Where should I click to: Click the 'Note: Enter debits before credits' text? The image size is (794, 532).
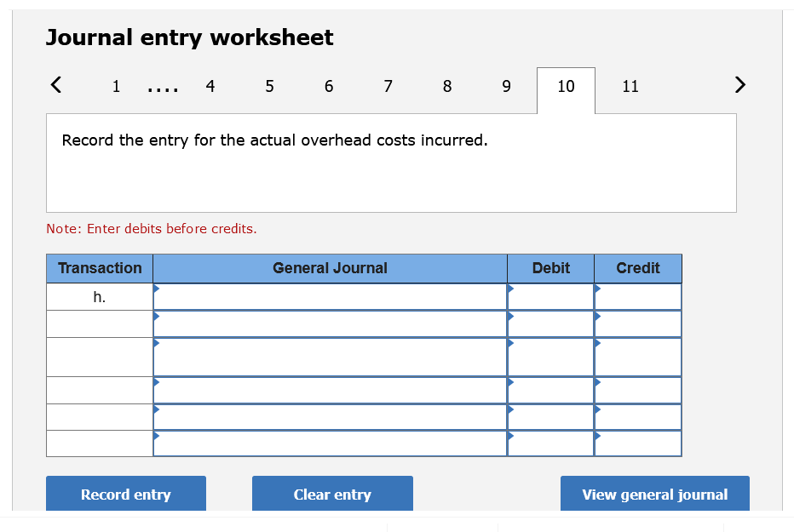point(152,229)
